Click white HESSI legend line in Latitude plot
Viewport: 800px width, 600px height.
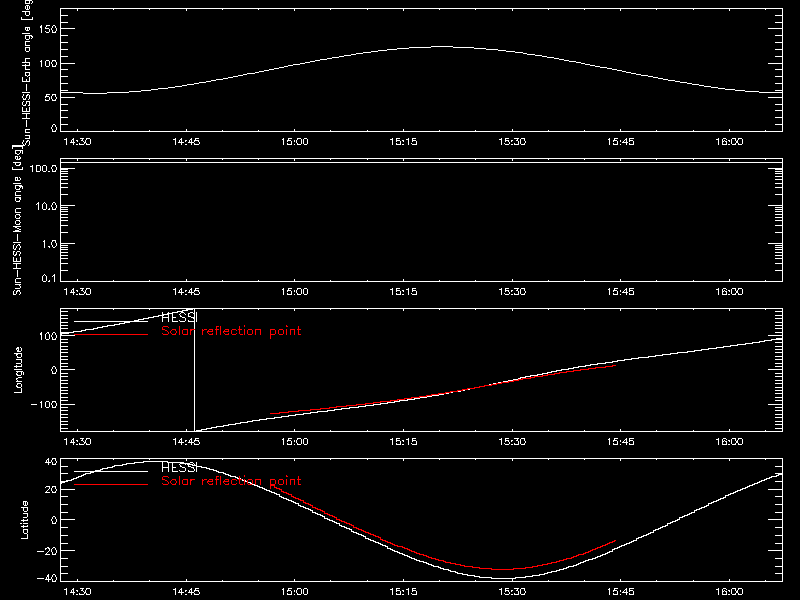(x=111, y=471)
